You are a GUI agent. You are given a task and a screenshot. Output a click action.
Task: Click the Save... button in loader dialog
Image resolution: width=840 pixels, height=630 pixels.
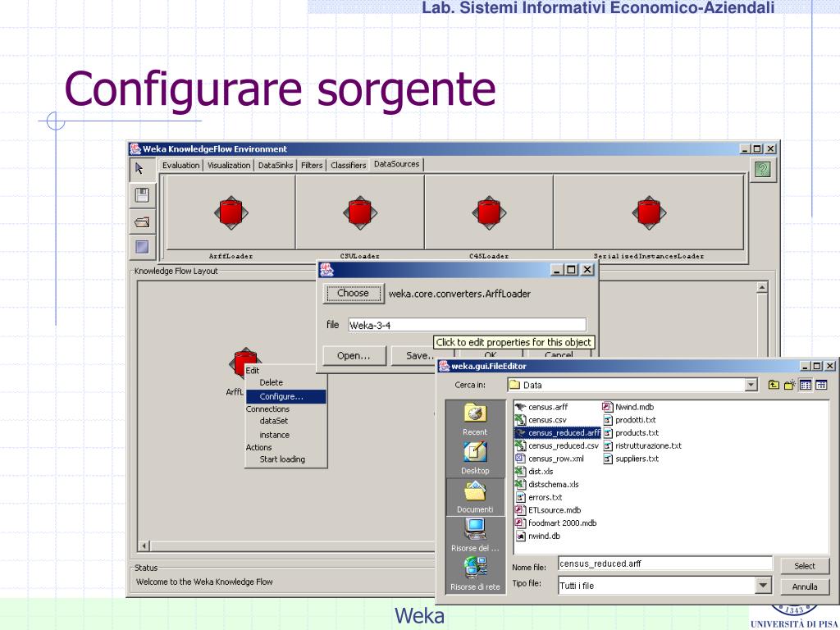point(421,356)
